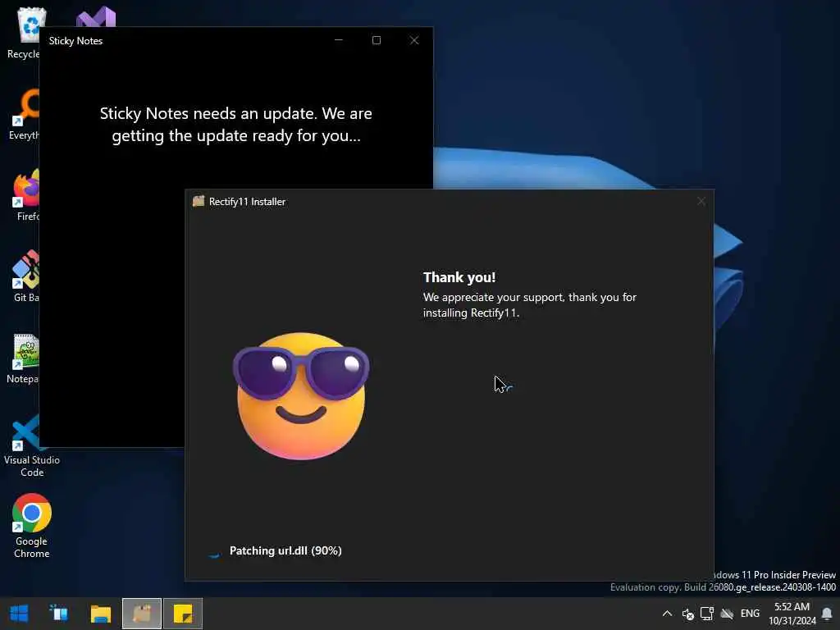Maximize the Sticky Notes window
The width and height of the screenshot is (840, 630).
377,40
